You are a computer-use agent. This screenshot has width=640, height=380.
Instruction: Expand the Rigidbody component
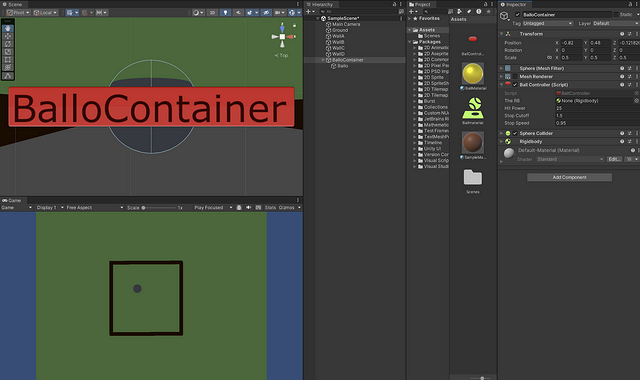click(x=502, y=142)
